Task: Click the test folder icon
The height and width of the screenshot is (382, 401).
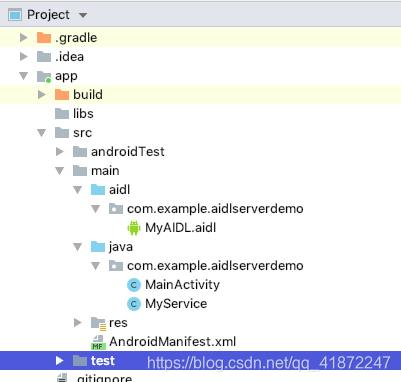Action: click(x=80, y=361)
